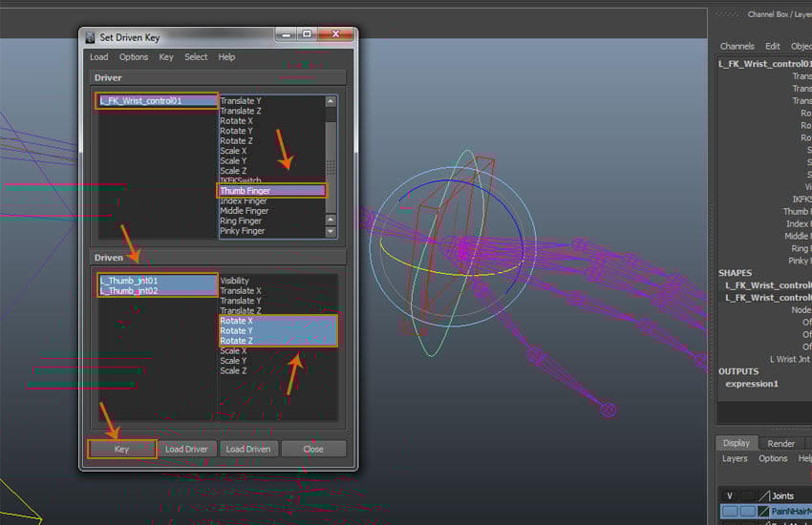Click the PaintNHair layer color icon
This screenshot has width=812, height=525.
point(763,513)
